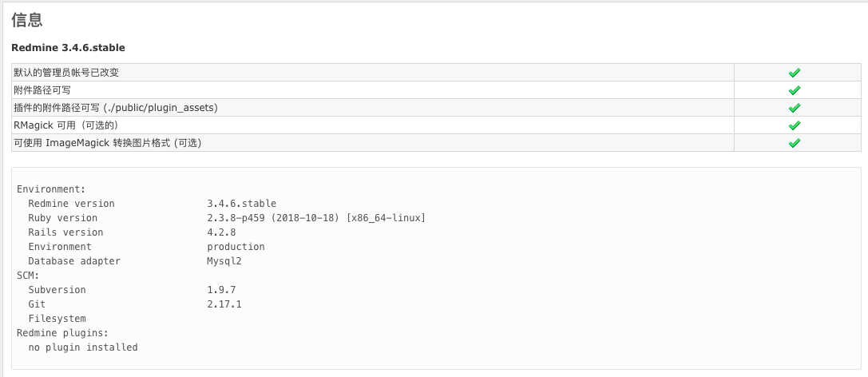Click the Redmine 3.4.6.stable bold heading
Image resolution: width=868 pixels, height=377 pixels.
pos(68,48)
